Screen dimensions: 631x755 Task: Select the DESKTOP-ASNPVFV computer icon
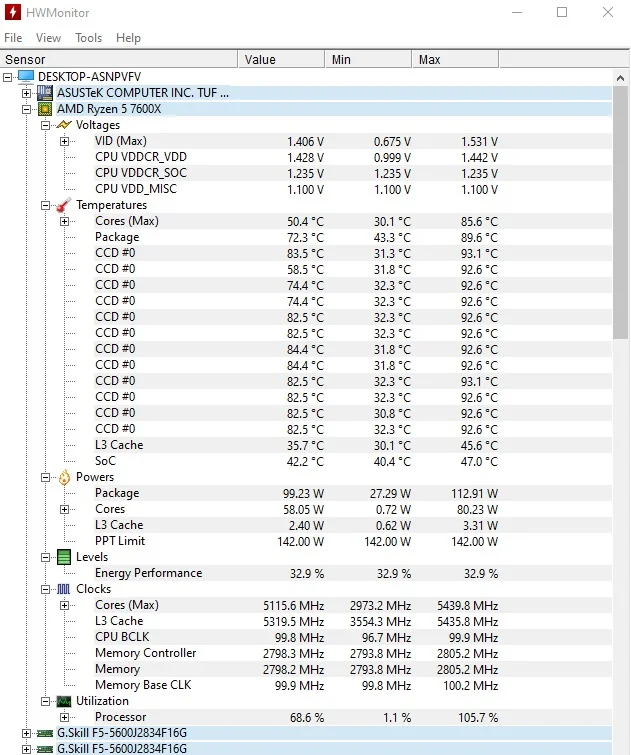click(26, 77)
